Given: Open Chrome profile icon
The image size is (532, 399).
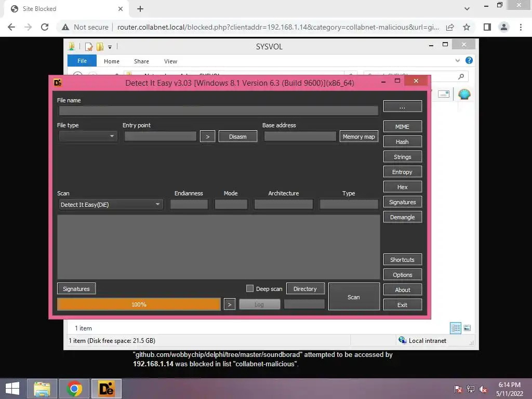Looking at the screenshot, I should (x=504, y=27).
